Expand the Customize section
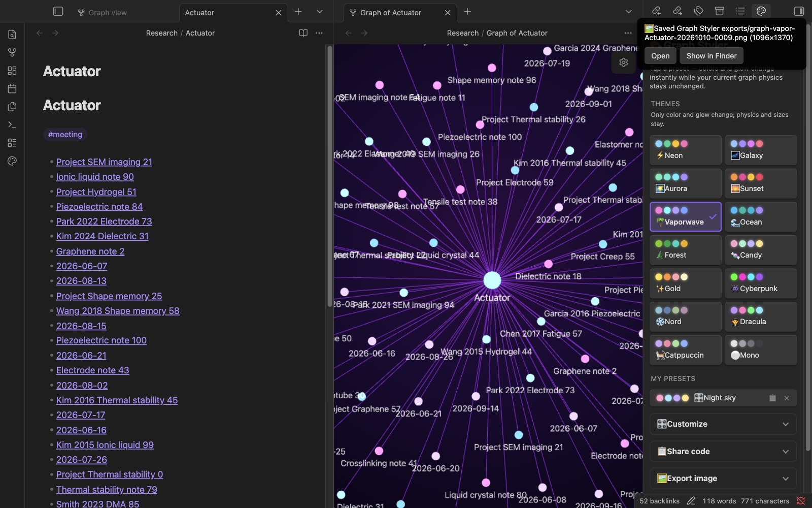This screenshot has width=812, height=508. tap(723, 424)
